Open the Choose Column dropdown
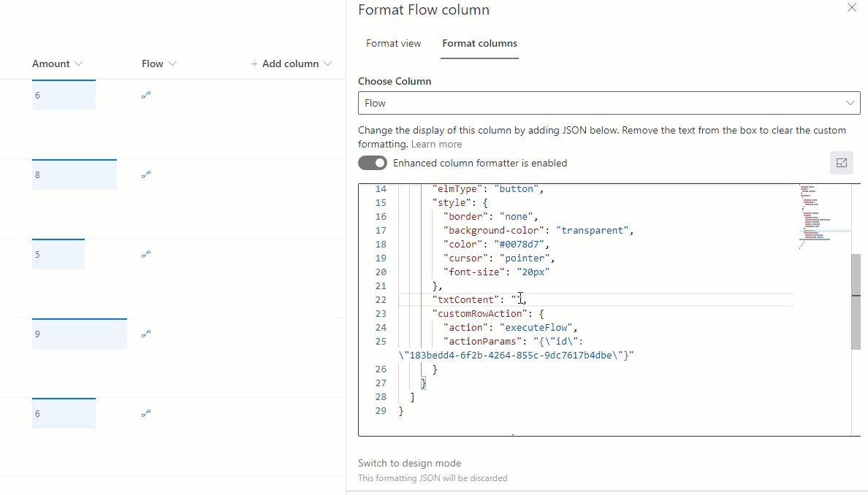The width and height of the screenshot is (868, 495). pyautogui.click(x=609, y=103)
